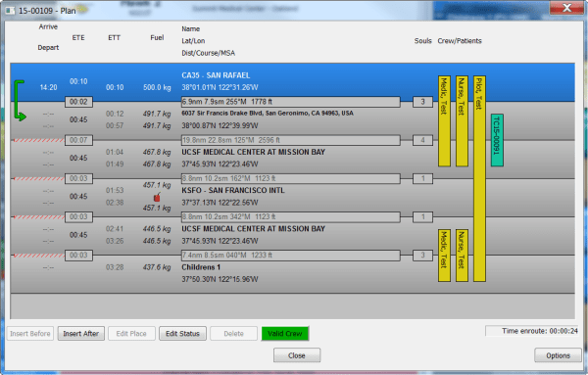588x375 pixels.
Task: Click the leg box reading 6.9nm 7.9sm 255°M
Action: pos(291,102)
